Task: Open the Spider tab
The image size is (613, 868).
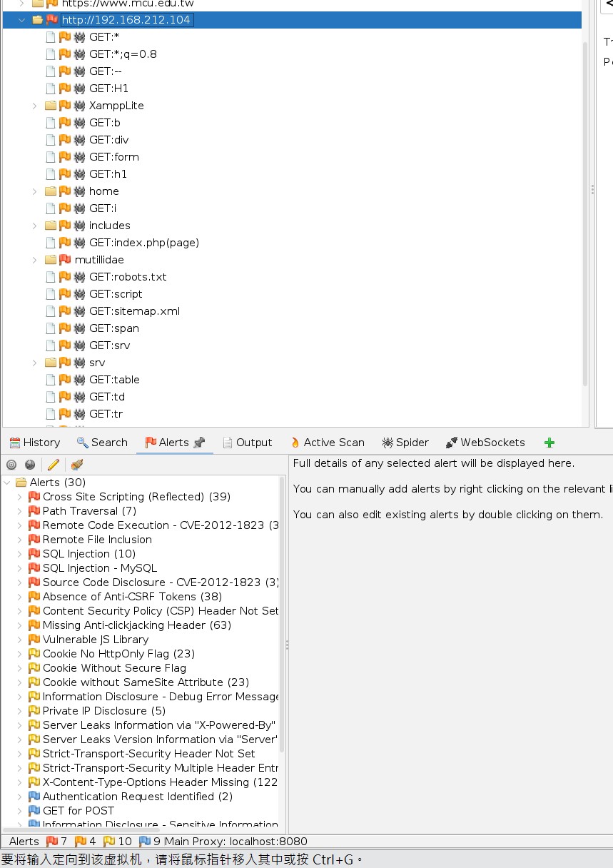Action: tap(405, 443)
